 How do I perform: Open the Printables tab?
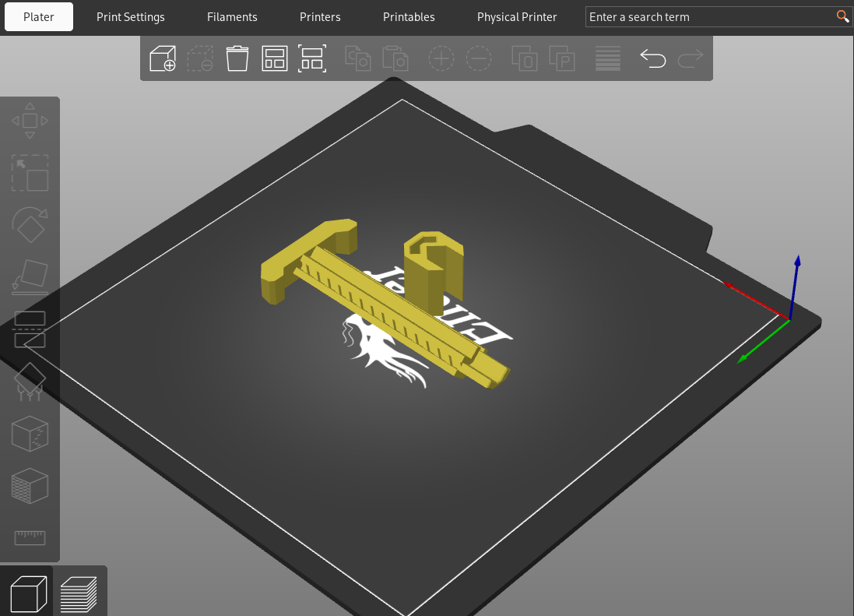[409, 17]
